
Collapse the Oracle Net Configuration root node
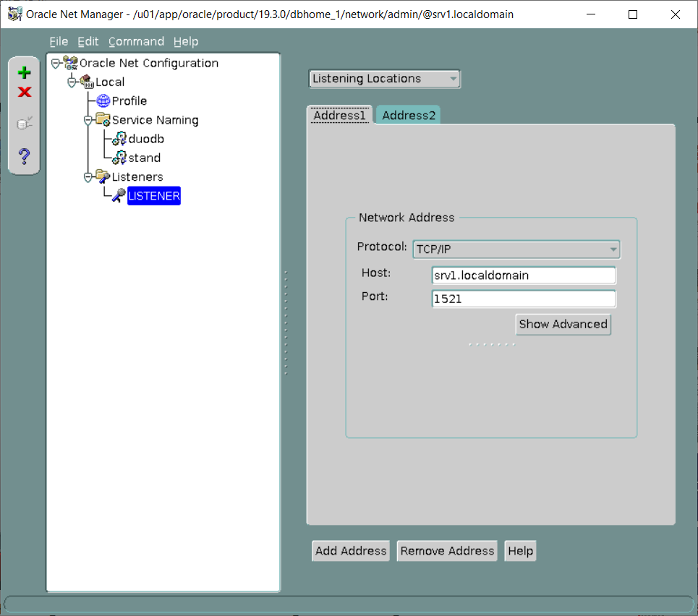pyautogui.click(x=56, y=64)
